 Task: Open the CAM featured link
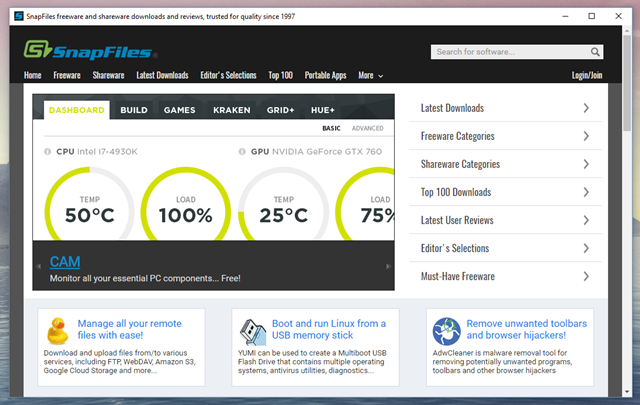pos(65,262)
